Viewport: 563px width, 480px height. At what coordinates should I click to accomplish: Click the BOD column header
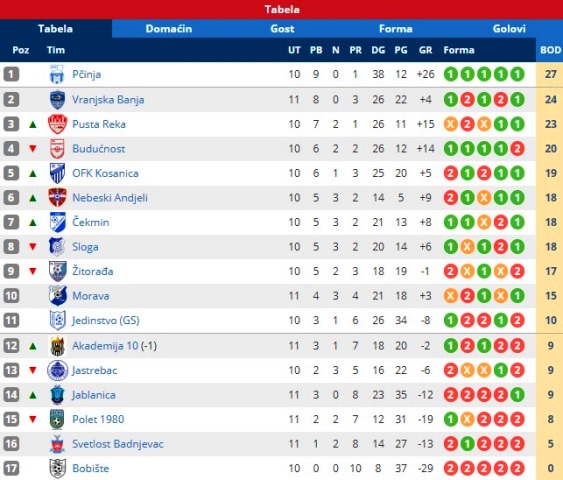coord(550,50)
